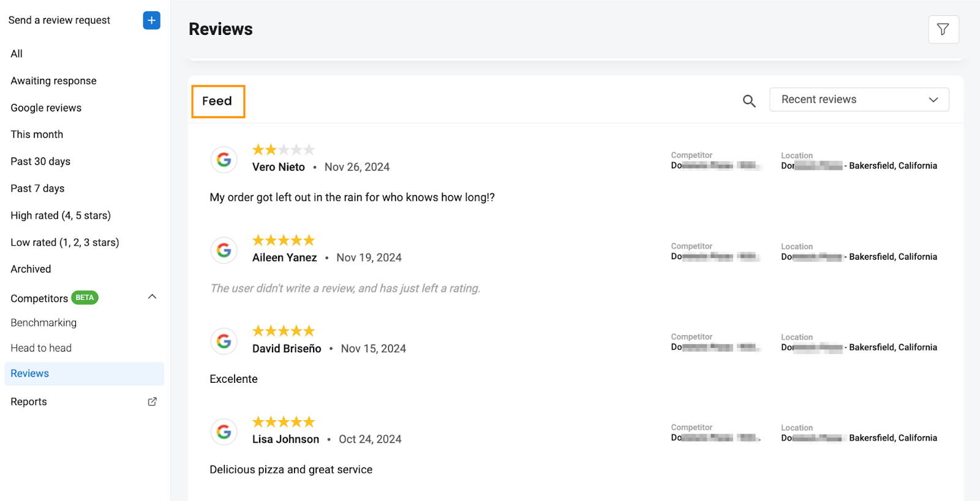The width and height of the screenshot is (980, 501).
Task: Click Google logo on Vero Nieto's review
Action: tap(224, 160)
